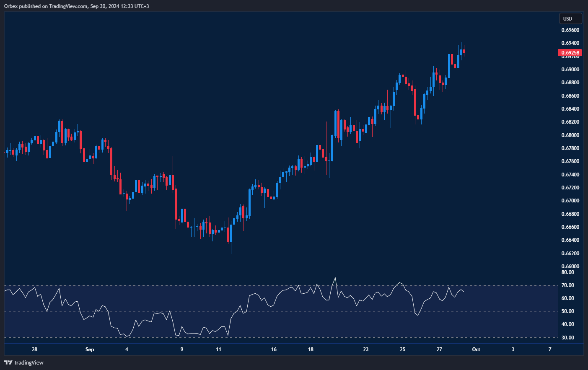Click the 70.00 RSI scale label

click(567, 285)
